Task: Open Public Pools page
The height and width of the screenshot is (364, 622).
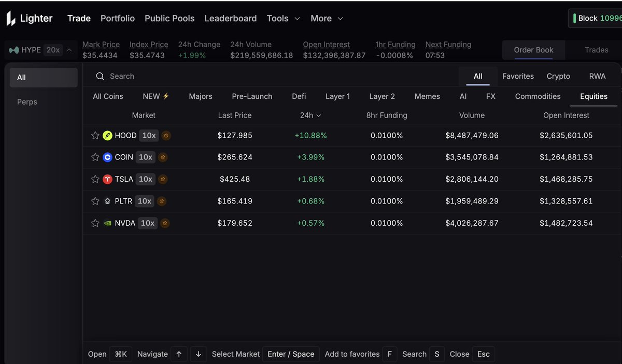Action: (x=169, y=18)
